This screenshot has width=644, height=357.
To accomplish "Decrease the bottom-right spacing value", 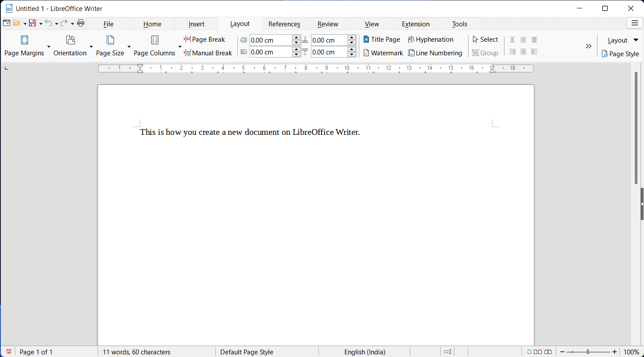I will pyautogui.click(x=352, y=54).
